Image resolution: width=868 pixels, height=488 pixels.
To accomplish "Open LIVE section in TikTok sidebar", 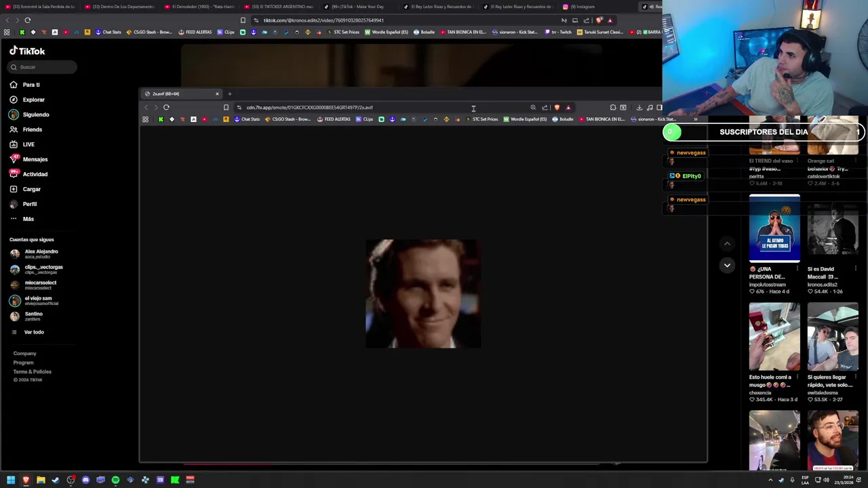I will coord(22,144).
